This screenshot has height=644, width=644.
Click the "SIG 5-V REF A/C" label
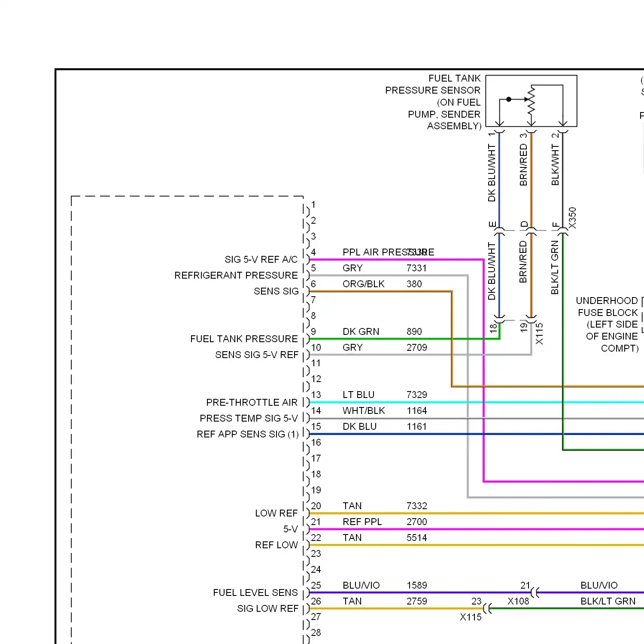(x=261, y=259)
